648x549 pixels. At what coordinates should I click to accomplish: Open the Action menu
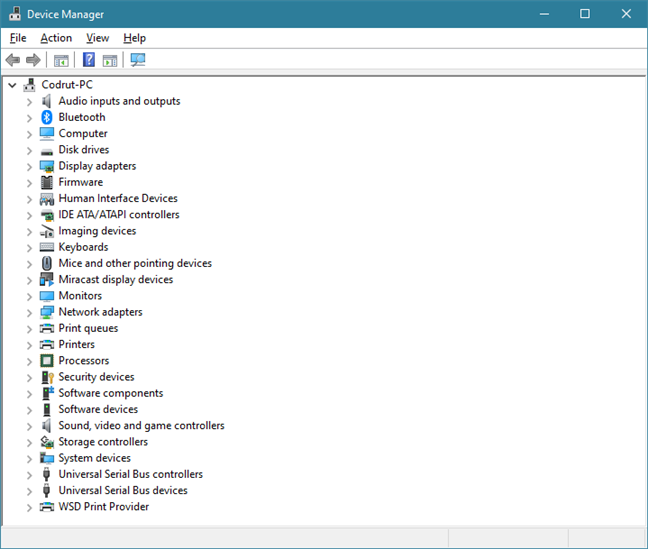point(56,38)
